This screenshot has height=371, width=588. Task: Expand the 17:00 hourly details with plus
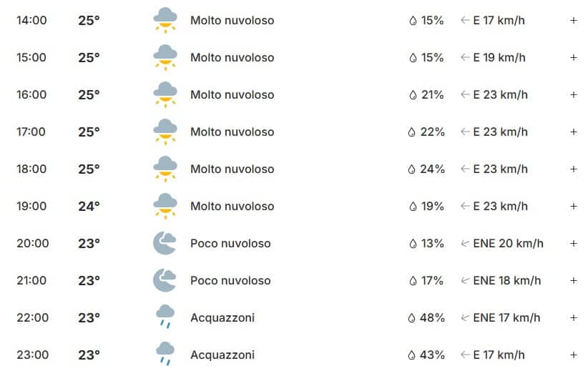tap(574, 132)
